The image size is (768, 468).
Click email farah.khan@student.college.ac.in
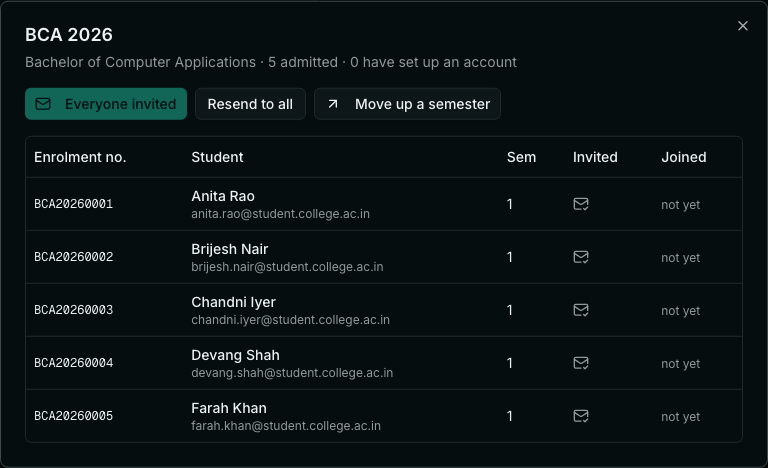point(286,425)
